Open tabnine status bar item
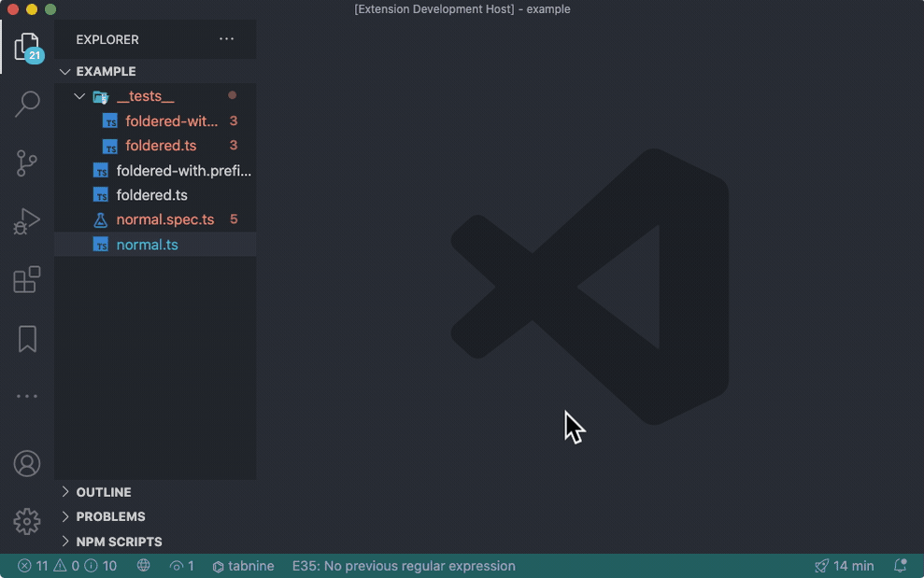 (243, 566)
